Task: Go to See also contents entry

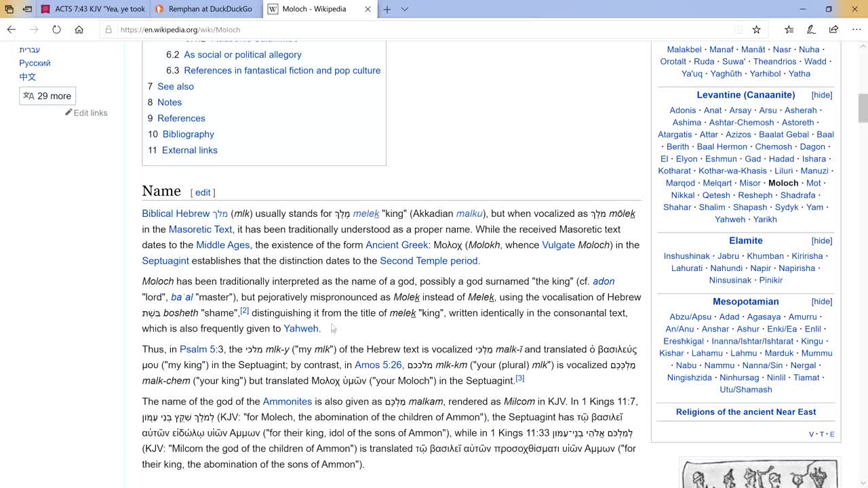Action: pyautogui.click(x=176, y=86)
